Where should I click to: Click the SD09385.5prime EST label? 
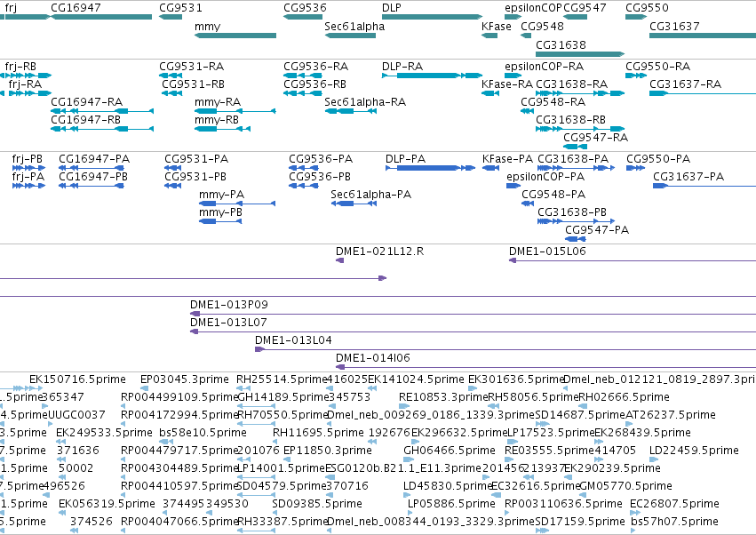point(317,504)
